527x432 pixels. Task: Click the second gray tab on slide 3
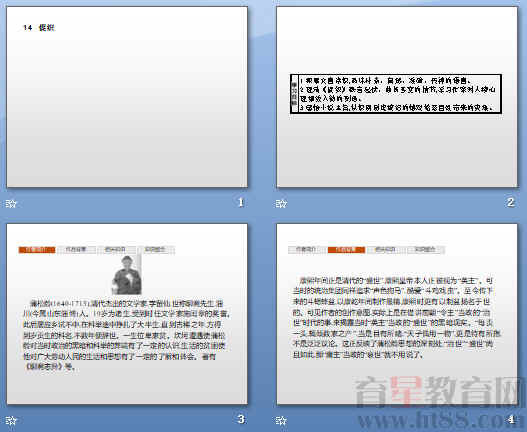click(x=76, y=250)
